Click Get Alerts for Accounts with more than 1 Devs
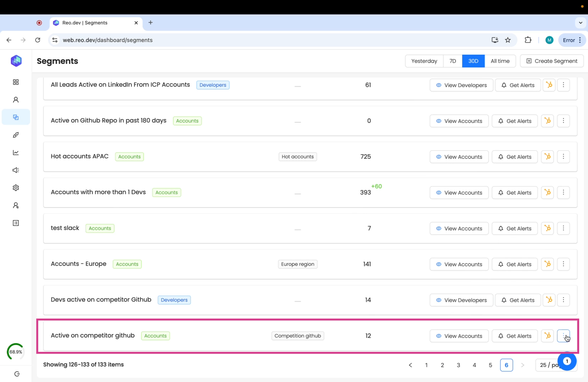The height and width of the screenshot is (382, 588). (x=514, y=192)
